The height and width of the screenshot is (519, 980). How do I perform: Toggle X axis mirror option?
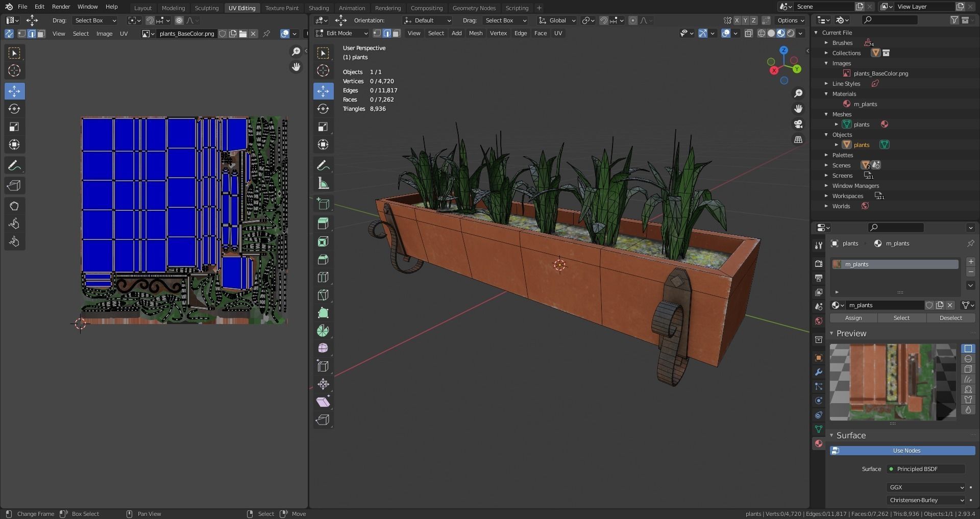pyautogui.click(x=737, y=20)
